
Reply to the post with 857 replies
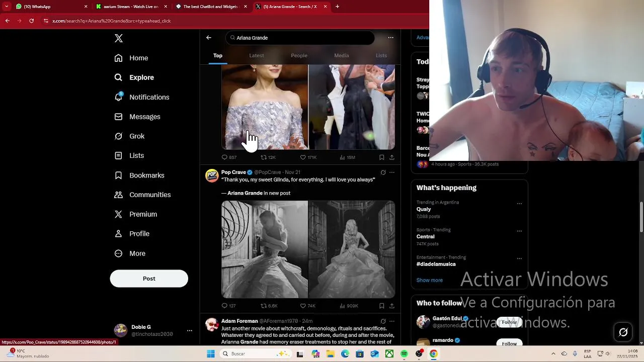click(229, 157)
